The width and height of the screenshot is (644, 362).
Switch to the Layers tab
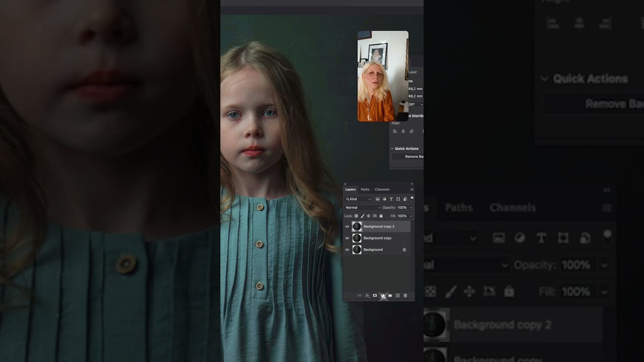click(350, 190)
